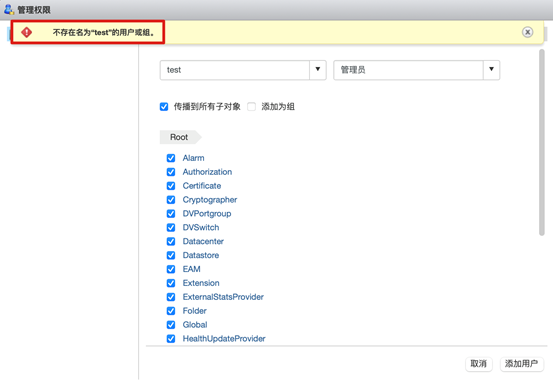Uncheck the Certificate privilege checkbox

pos(171,186)
